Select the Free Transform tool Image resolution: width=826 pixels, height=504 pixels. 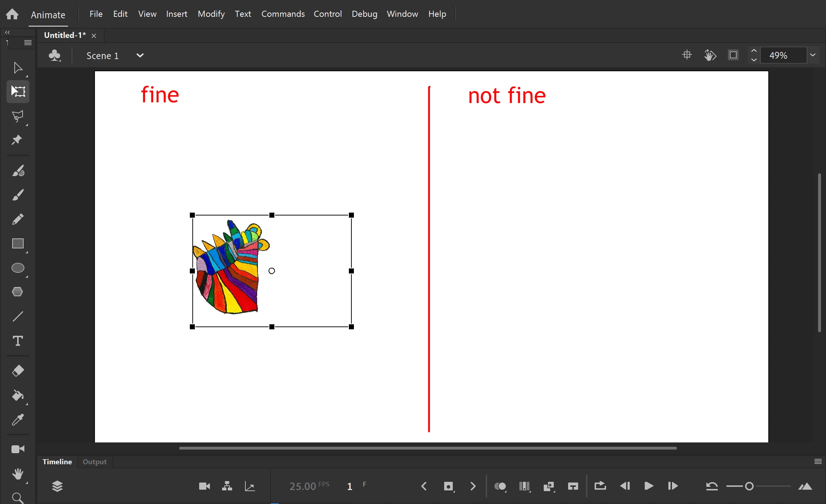tap(18, 91)
